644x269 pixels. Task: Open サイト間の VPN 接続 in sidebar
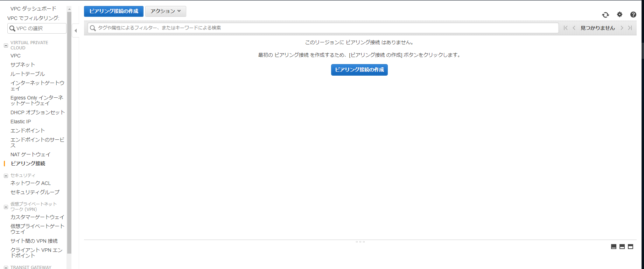pyautogui.click(x=34, y=241)
